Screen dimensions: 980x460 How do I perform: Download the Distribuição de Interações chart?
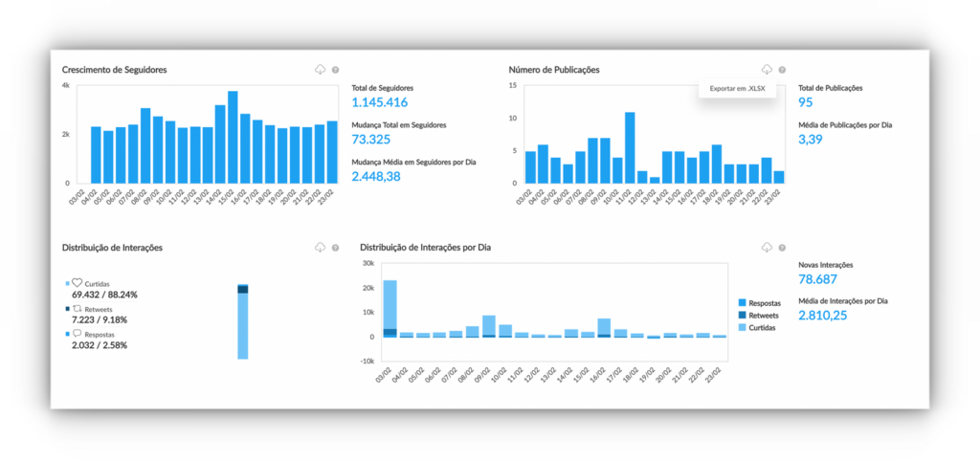click(320, 248)
